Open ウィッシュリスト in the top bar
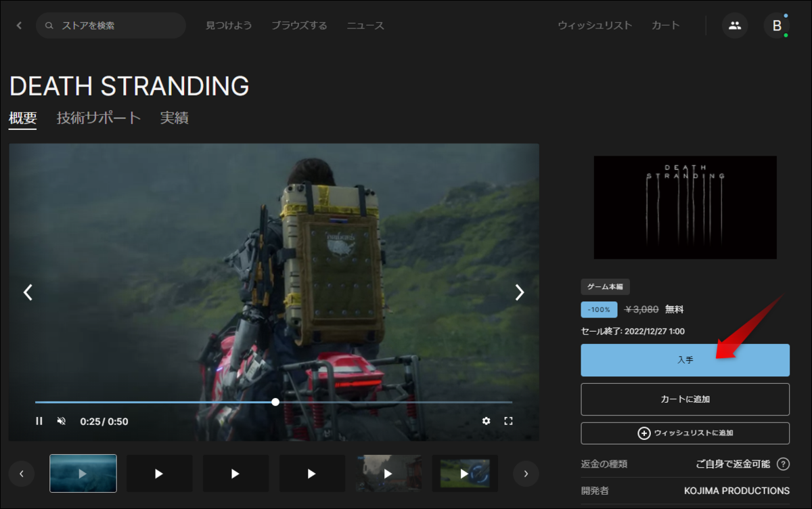Viewport: 812px width, 509px height. click(x=595, y=26)
